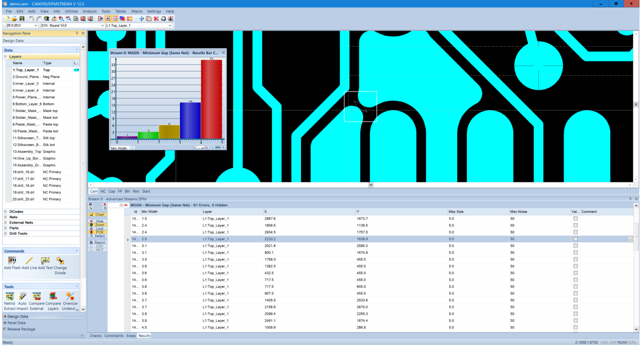Open the 25.0:25.0 grid size dropdown
Screen dimensions: 644x346
(35, 25)
